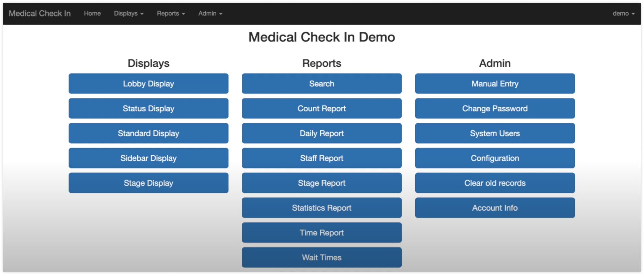Image resolution: width=644 pixels, height=275 pixels.
Task: View Account Info
Action: [495, 208]
